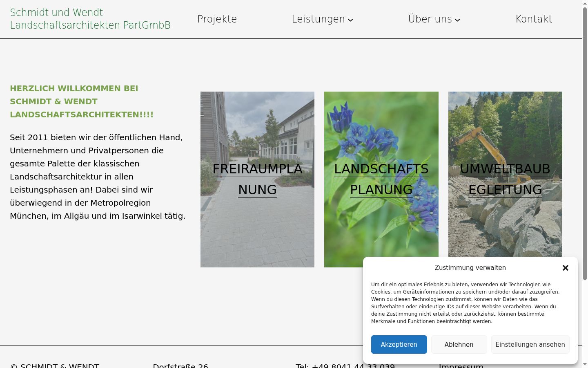Open the Umweltbaubegleitung link
The height and width of the screenshot is (368, 588).
click(505, 179)
